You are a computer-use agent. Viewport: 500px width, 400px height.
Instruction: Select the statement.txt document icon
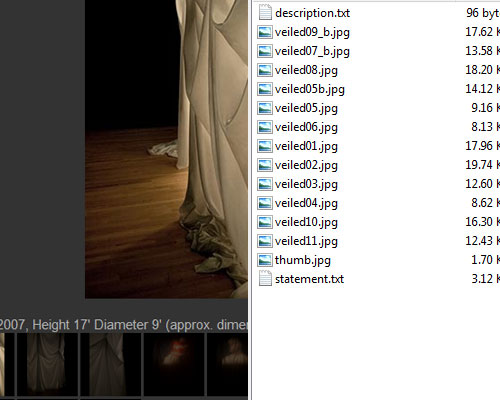[x=265, y=279]
